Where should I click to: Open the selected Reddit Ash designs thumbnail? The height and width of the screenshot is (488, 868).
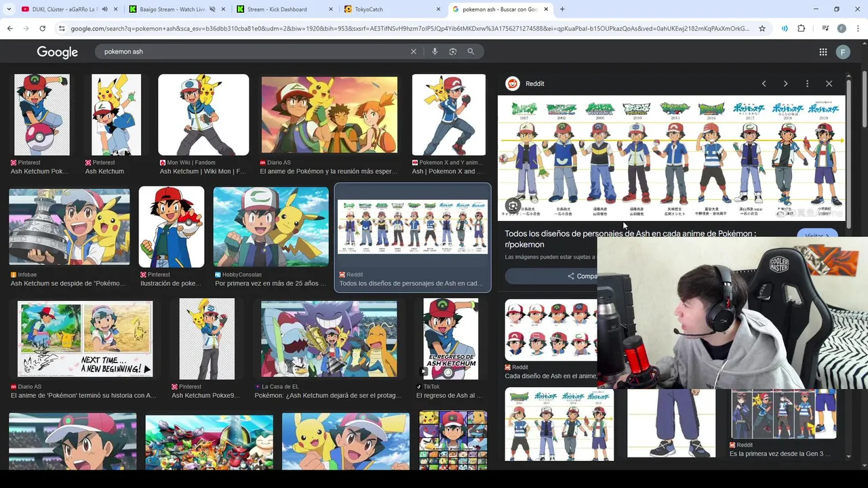[412, 227]
